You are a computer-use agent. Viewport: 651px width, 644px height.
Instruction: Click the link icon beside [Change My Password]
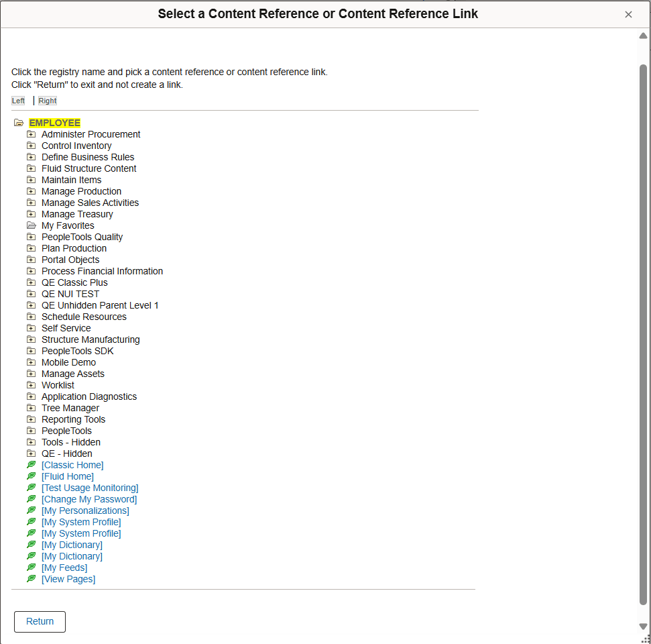point(31,499)
